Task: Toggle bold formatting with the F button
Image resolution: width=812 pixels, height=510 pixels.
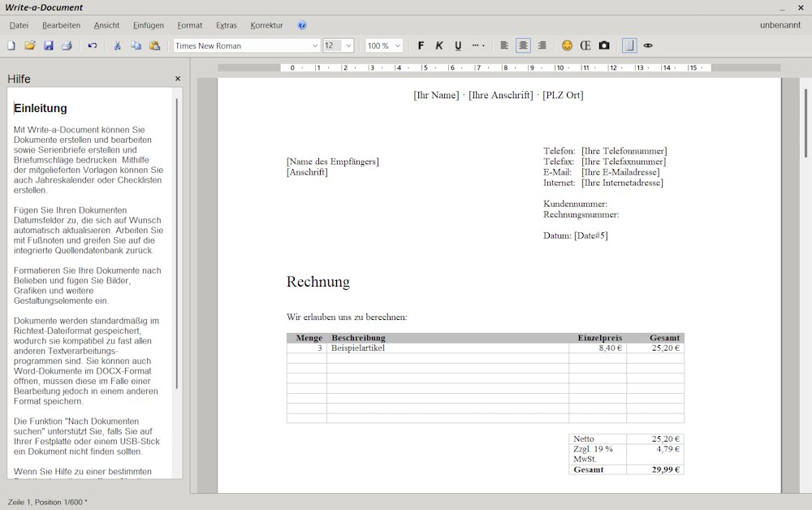Action: [x=421, y=45]
